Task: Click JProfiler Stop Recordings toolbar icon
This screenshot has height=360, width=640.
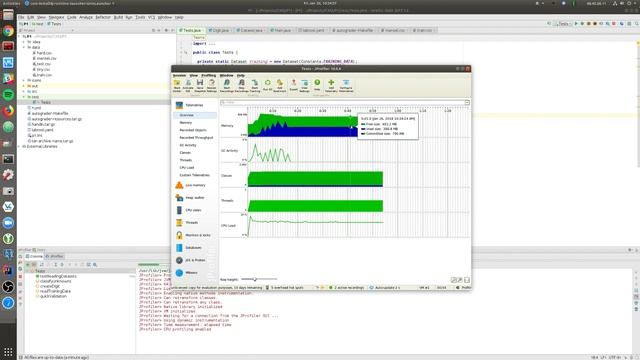Action: coord(241,85)
